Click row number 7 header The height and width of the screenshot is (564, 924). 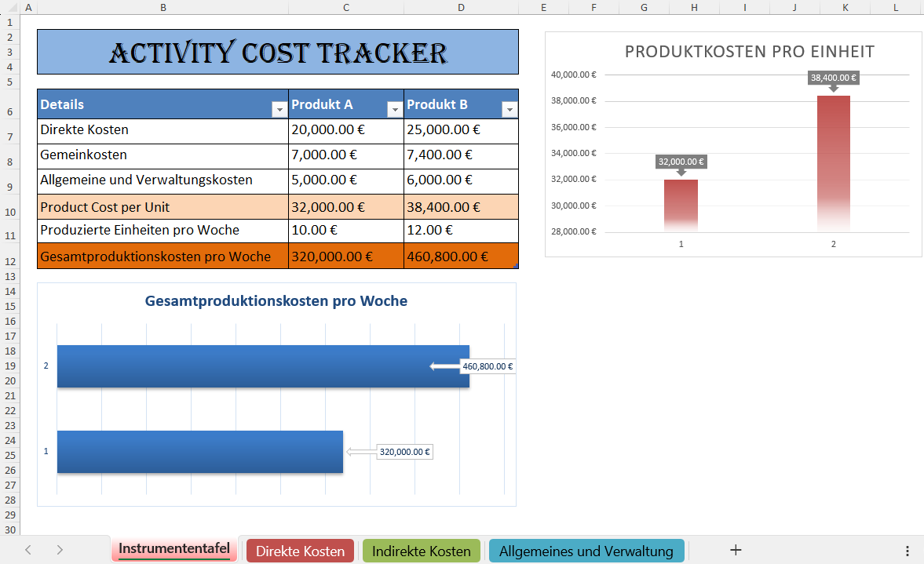click(9, 130)
